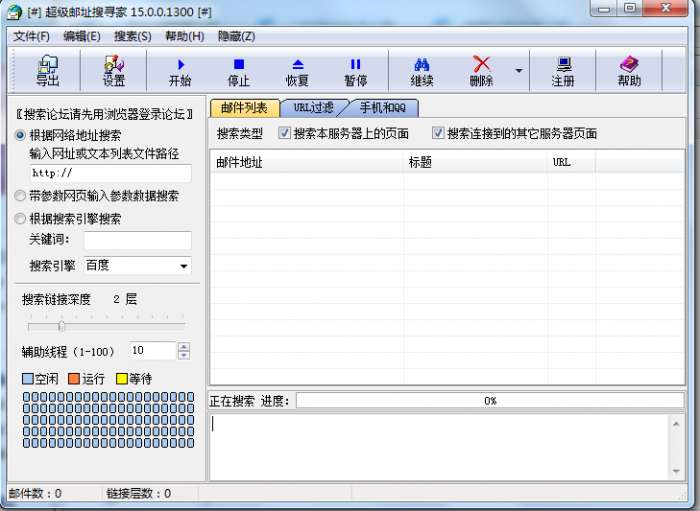Click the orange 运行 legend swatch
This screenshot has width=700, height=511.
[x=74, y=379]
